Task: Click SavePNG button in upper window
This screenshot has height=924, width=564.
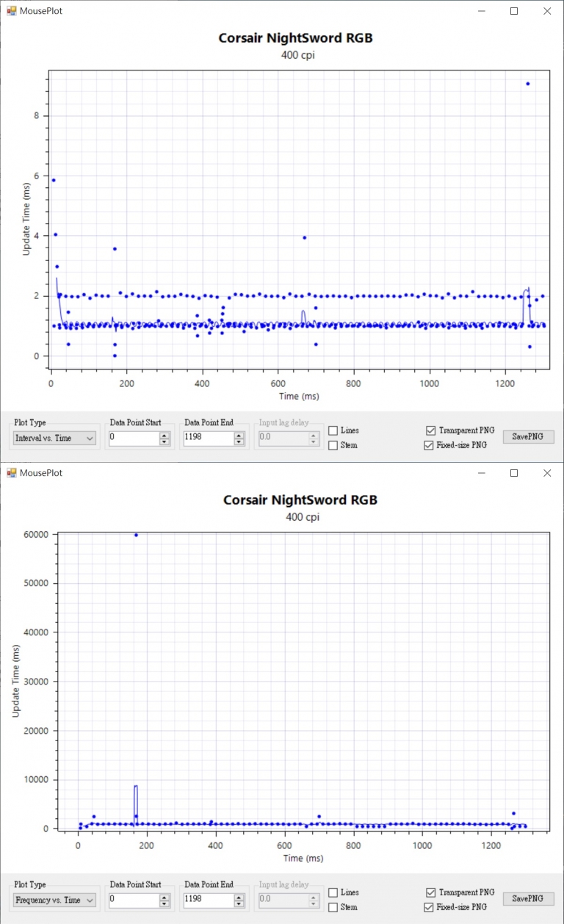Action: pyautogui.click(x=529, y=436)
